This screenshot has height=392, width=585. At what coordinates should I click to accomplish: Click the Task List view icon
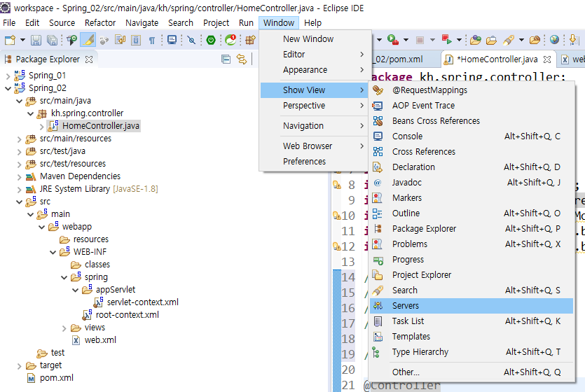(378, 321)
